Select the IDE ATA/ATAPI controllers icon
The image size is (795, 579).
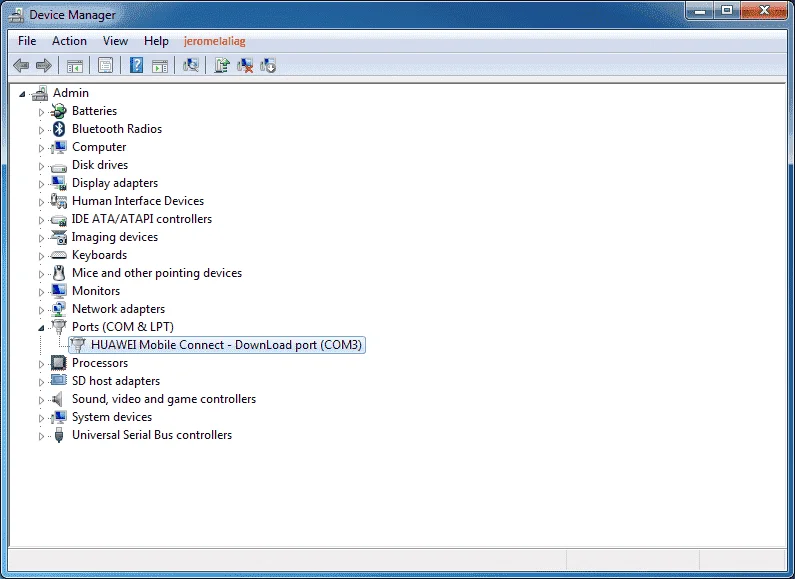pyautogui.click(x=59, y=220)
